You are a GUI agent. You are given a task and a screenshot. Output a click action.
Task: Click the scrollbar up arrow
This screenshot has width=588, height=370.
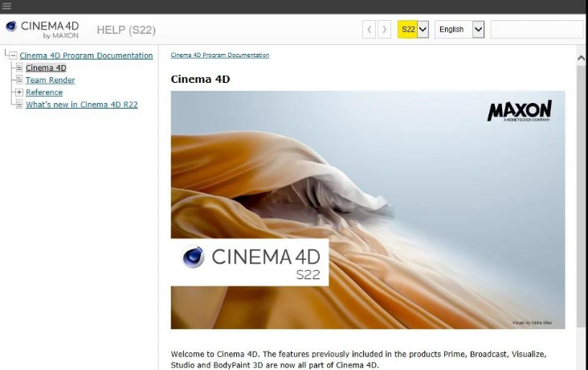pyautogui.click(x=582, y=58)
